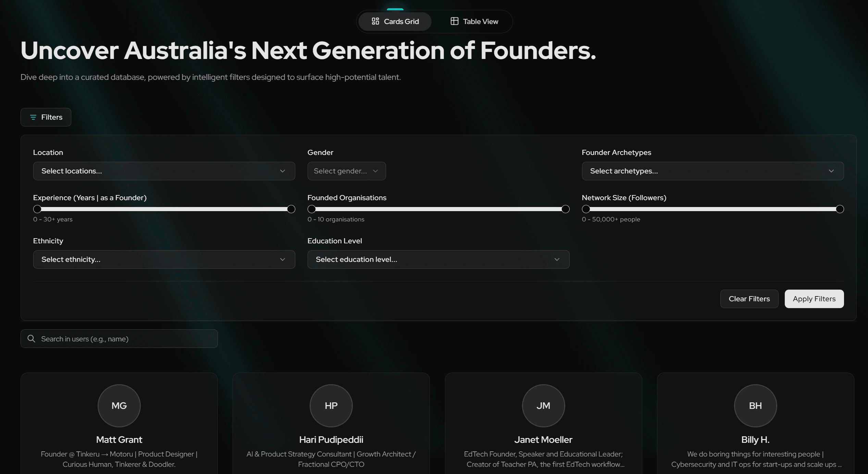Select the Cards Grid tab
This screenshot has width=868, height=474.
pyautogui.click(x=395, y=22)
